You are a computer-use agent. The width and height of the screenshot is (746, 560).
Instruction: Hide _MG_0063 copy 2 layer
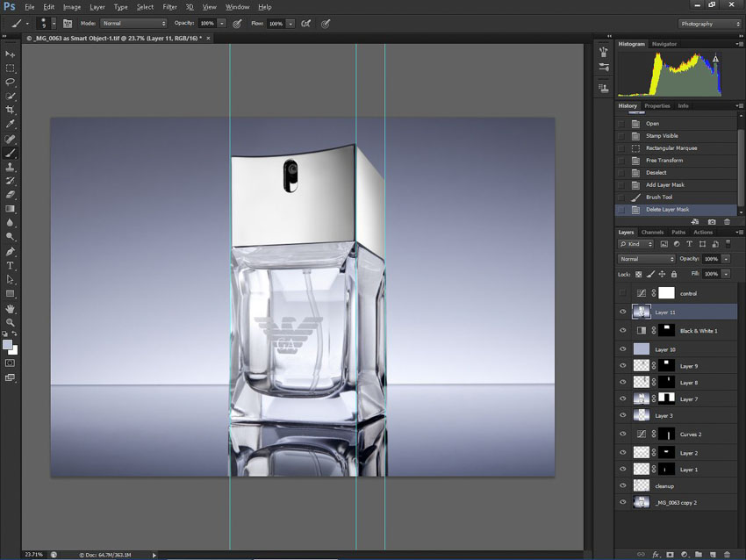point(623,502)
